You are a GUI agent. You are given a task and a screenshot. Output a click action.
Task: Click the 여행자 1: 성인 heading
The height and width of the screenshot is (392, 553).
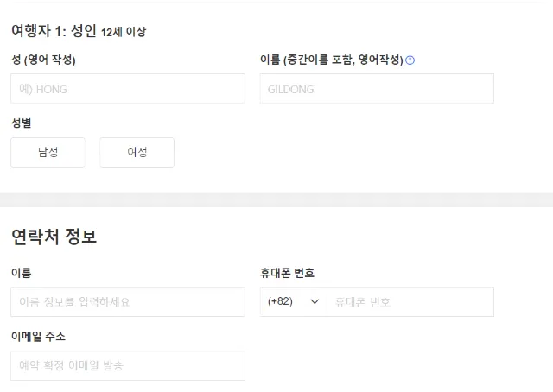click(x=54, y=31)
